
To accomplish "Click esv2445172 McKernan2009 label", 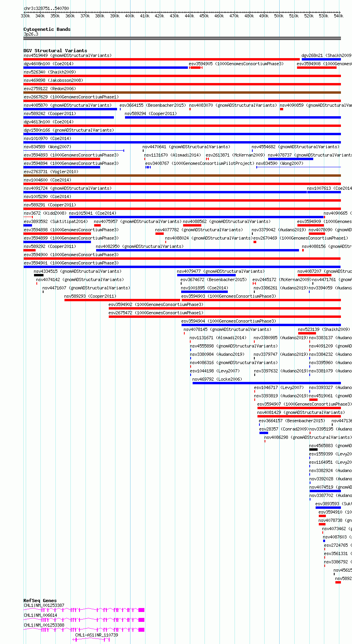I will click(282, 280).
